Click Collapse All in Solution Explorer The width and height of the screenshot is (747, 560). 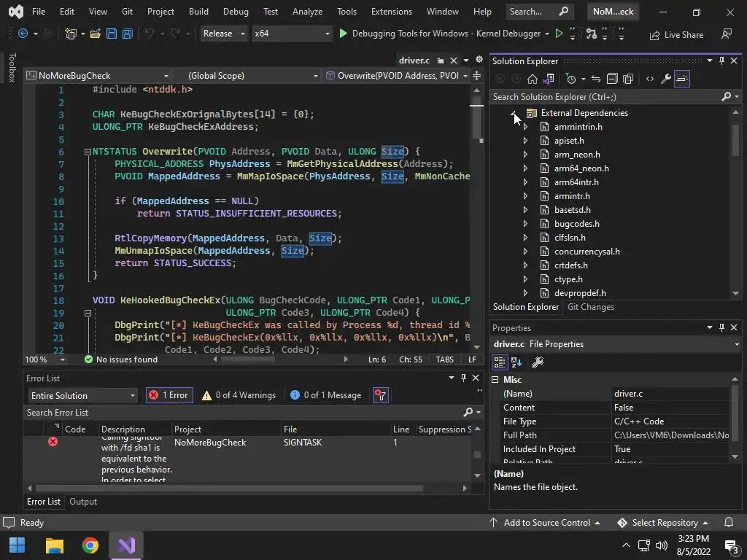click(612, 79)
